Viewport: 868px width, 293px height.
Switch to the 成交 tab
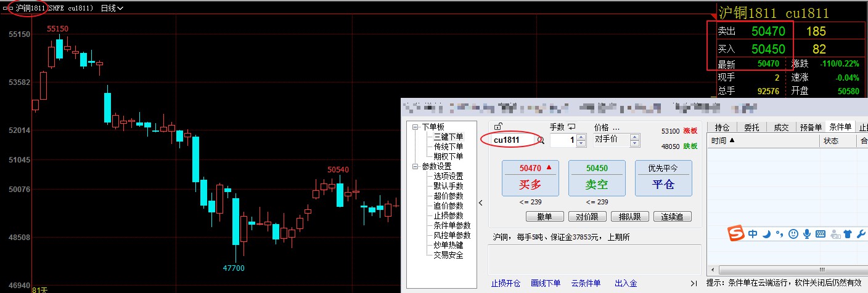tap(781, 127)
